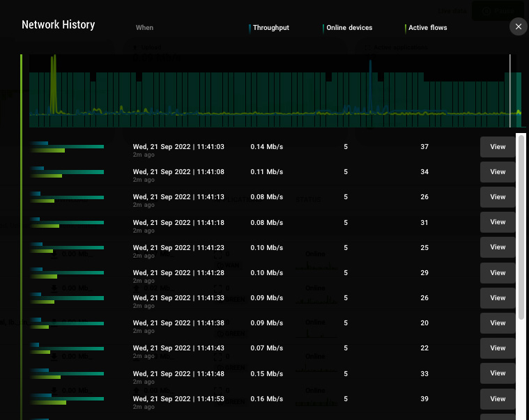Select the 0.07 Mb/s throughput value
This screenshot has height=420, width=529.
[x=266, y=348]
